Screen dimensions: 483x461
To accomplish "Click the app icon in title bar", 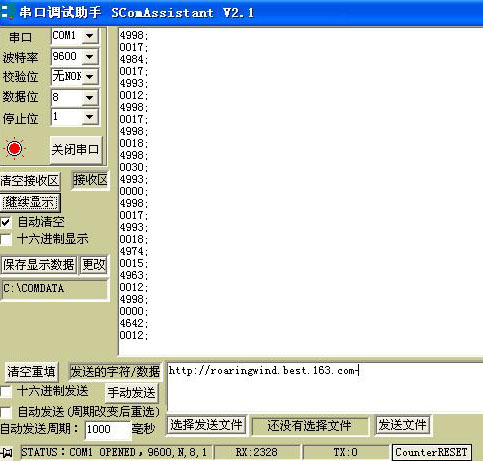I will [7, 12].
